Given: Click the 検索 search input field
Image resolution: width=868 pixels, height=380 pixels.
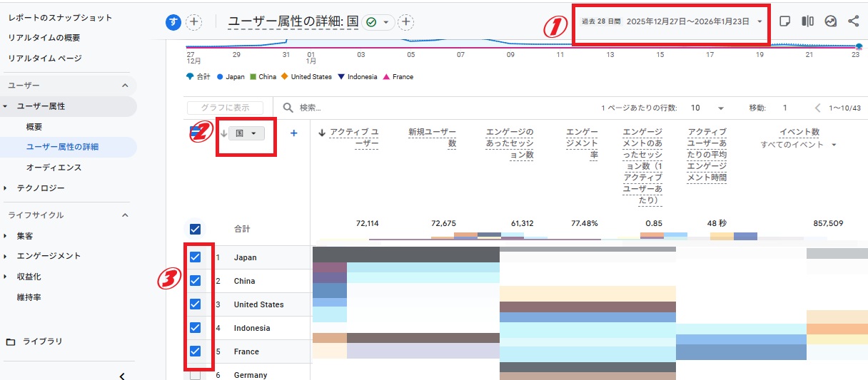Looking at the screenshot, I should tap(428, 108).
